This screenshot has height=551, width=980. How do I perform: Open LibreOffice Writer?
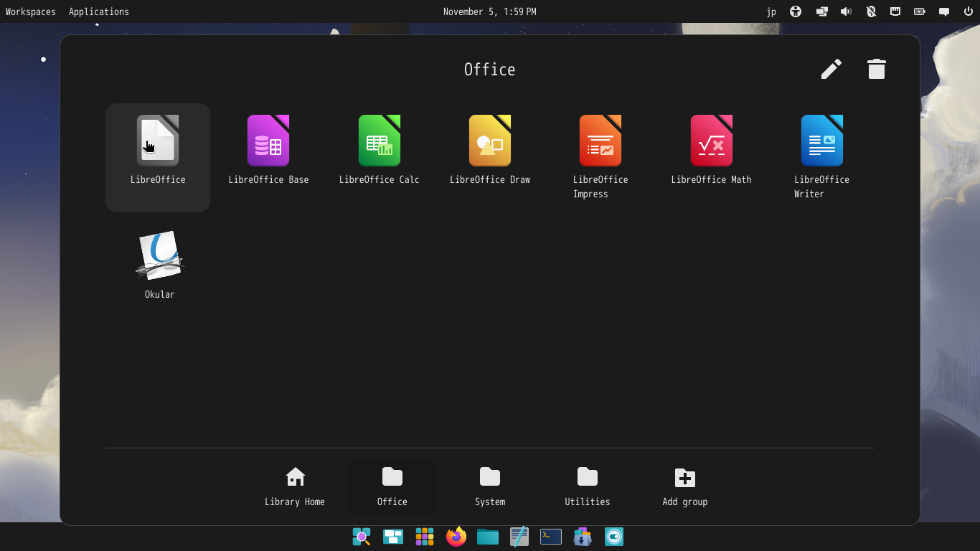click(x=822, y=157)
